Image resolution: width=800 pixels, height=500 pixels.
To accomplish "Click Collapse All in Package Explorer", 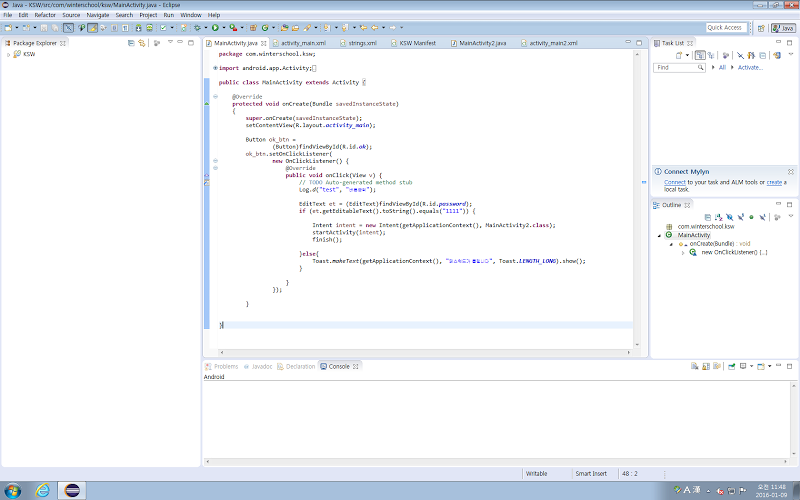I will pyautogui.click(x=131, y=43).
